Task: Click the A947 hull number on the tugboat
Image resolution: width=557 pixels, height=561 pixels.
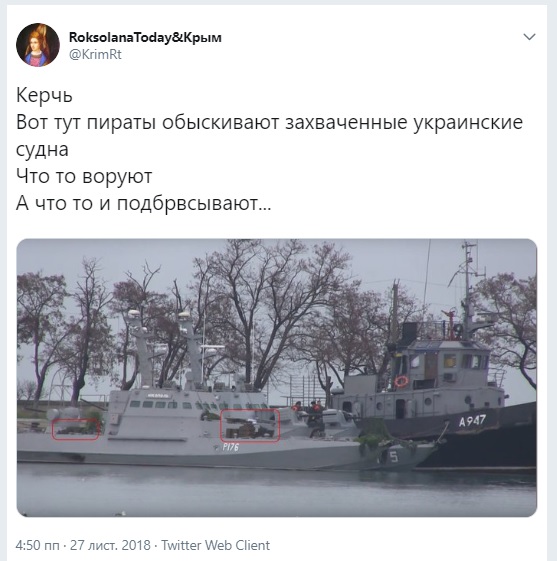Action: pyautogui.click(x=472, y=421)
